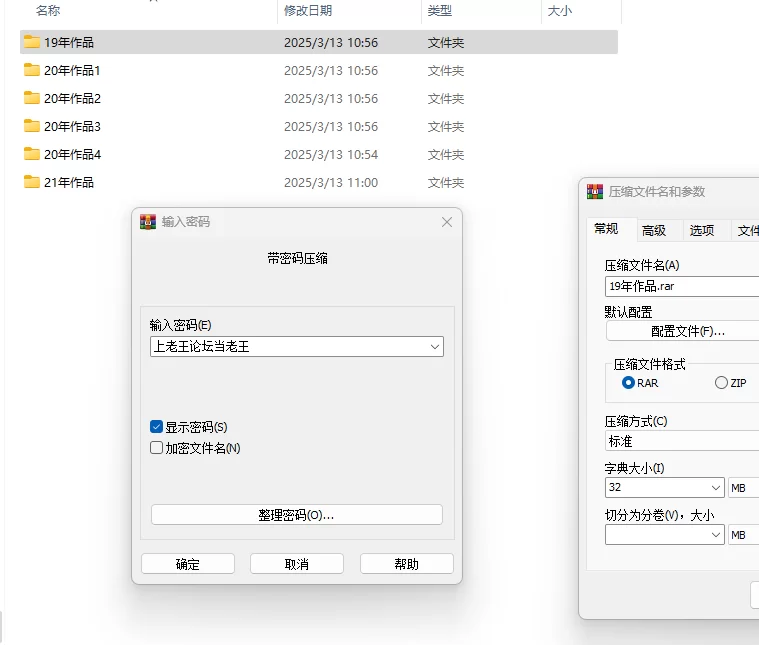This screenshot has height=645, width=759.
Task: Enable the 加密文件名(N) checkbox
Action: tap(156, 447)
